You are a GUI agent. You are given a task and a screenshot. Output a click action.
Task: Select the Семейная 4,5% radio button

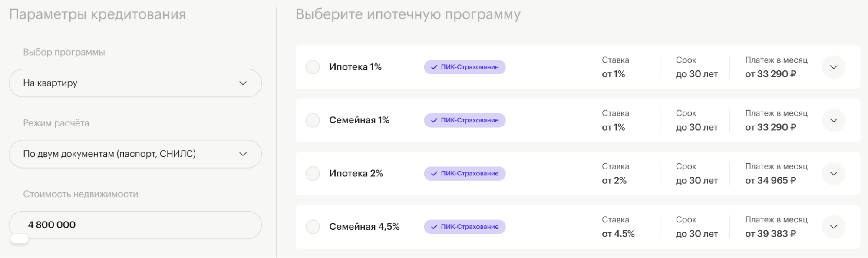tap(313, 226)
